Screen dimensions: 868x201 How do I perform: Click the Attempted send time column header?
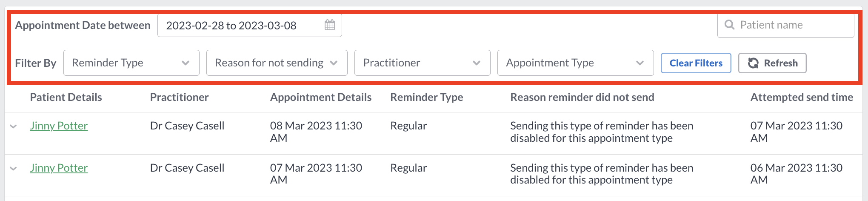pos(802,97)
